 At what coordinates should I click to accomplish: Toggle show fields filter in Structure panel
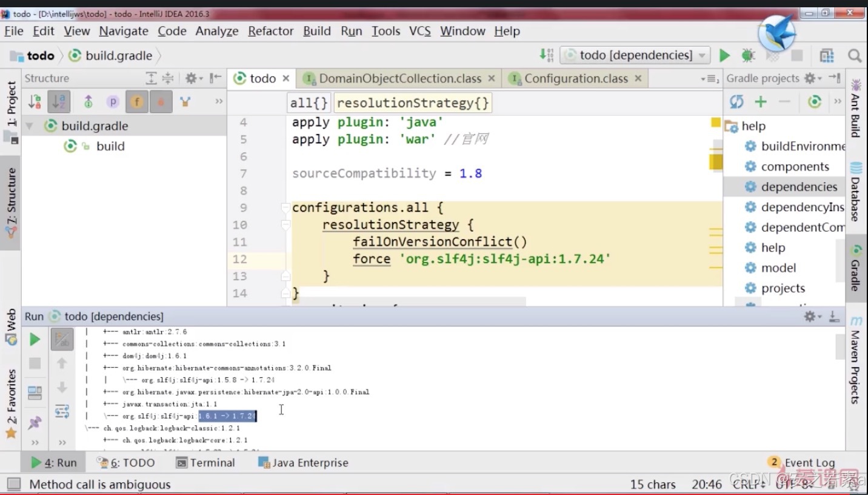(137, 102)
